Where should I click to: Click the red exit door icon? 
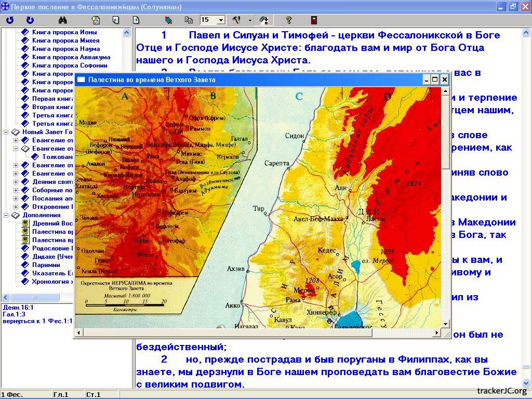314,20
